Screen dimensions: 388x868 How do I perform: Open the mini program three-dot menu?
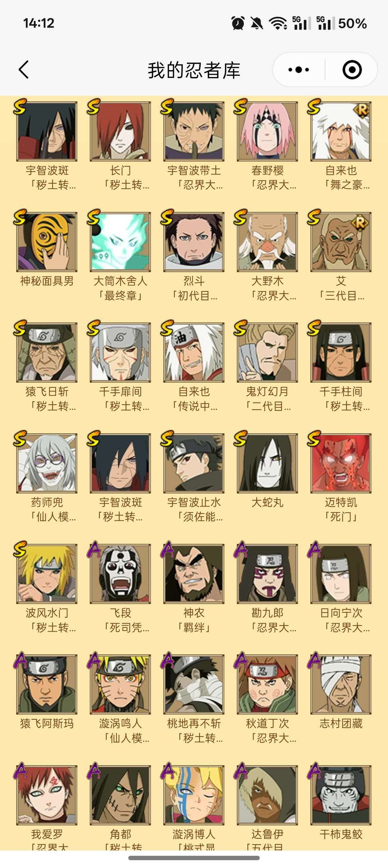pos(299,69)
